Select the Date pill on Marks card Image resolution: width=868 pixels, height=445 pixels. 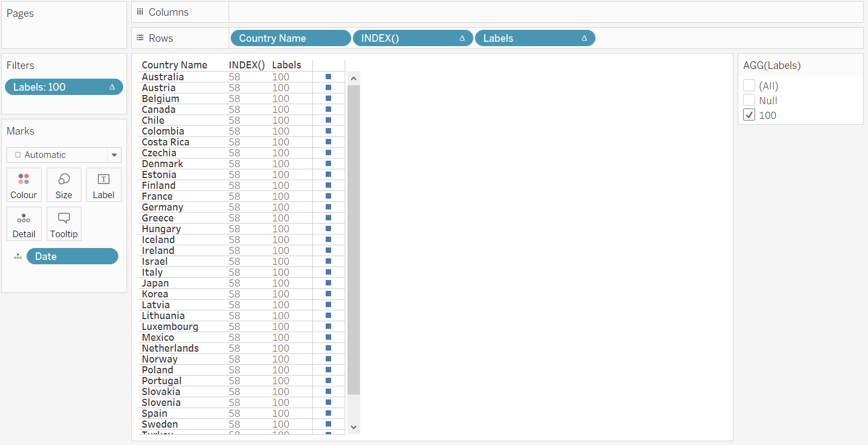pos(72,256)
